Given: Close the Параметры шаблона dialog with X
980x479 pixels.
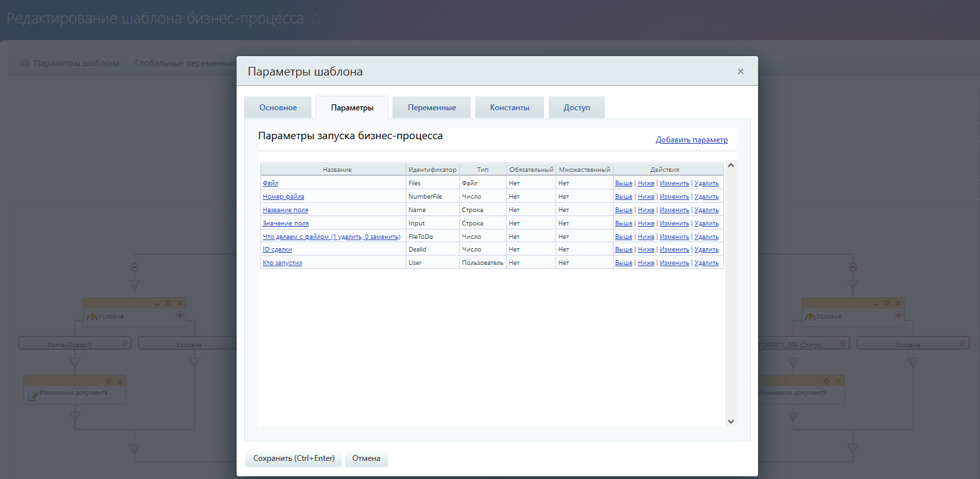Looking at the screenshot, I should point(740,72).
